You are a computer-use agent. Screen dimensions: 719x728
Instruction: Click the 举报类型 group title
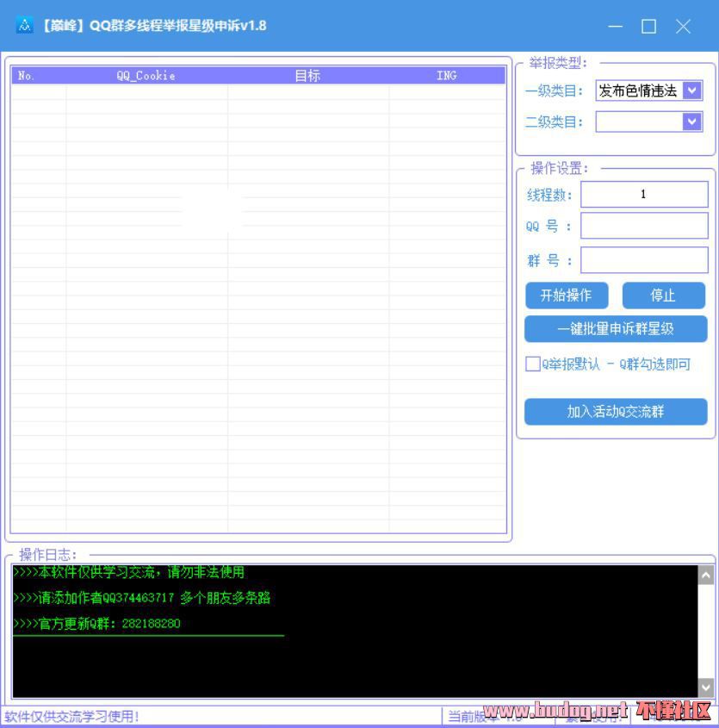click(558, 63)
